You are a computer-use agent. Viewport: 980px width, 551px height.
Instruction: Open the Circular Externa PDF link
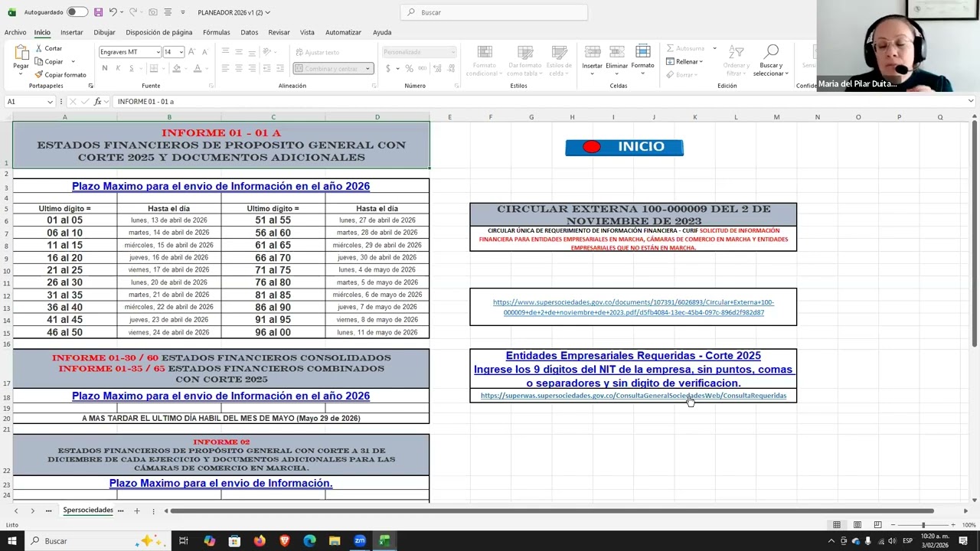coord(633,307)
